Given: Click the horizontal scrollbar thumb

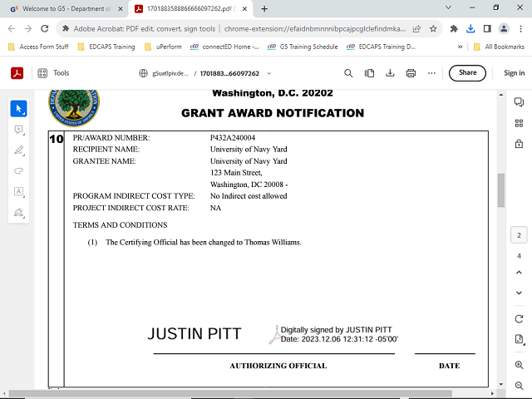Looking at the screenshot, I should [231, 393].
